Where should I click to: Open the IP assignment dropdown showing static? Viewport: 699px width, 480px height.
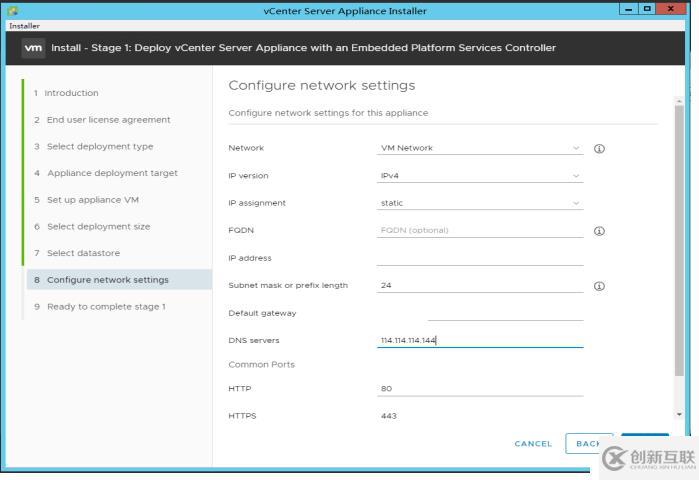coord(480,203)
